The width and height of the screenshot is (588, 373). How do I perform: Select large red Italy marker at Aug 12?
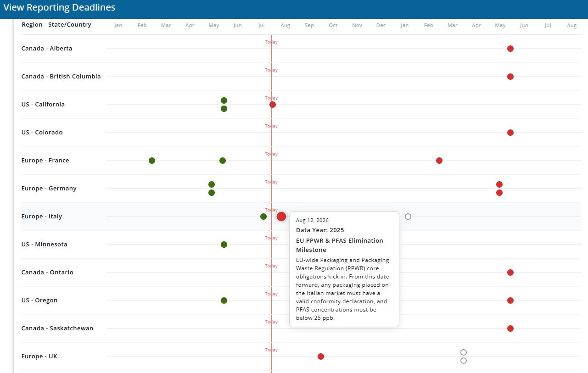(x=281, y=217)
